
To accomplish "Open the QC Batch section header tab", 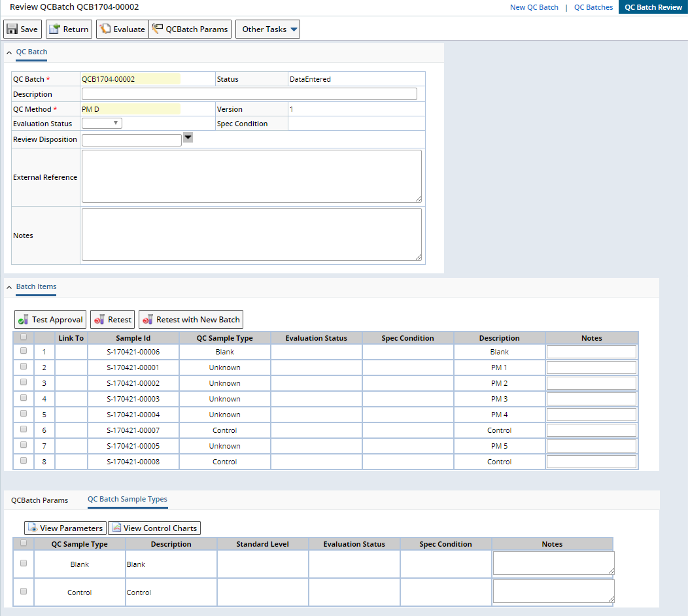I will coord(31,52).
